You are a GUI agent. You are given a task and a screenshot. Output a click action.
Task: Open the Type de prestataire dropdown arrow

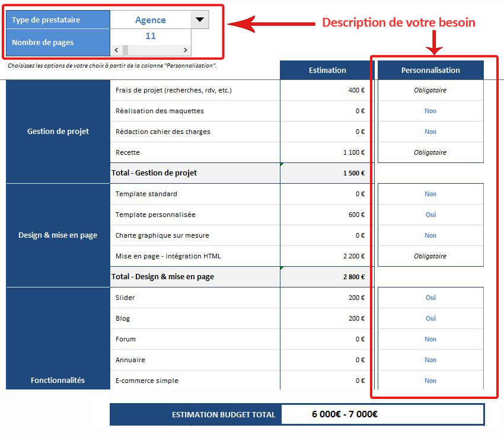point(200,20)
